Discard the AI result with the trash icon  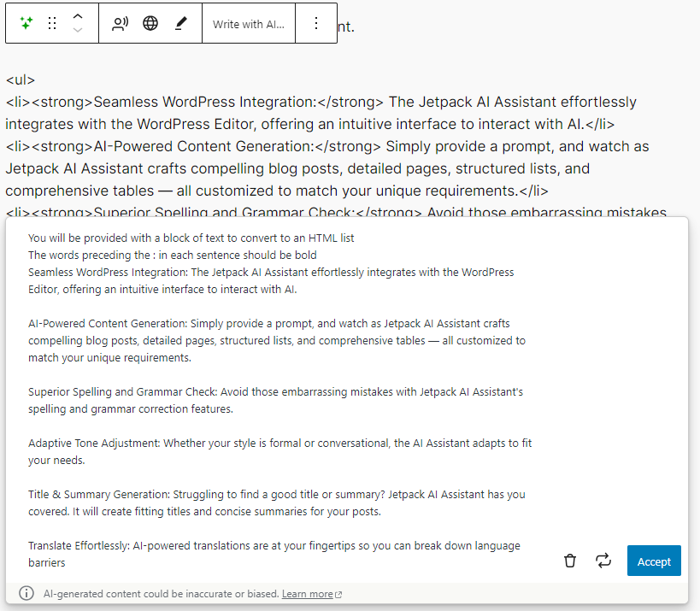tap(569, 561)
